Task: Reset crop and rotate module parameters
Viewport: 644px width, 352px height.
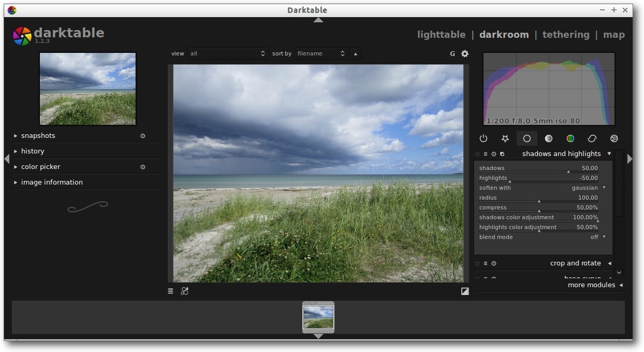Action: pos(494,263)
